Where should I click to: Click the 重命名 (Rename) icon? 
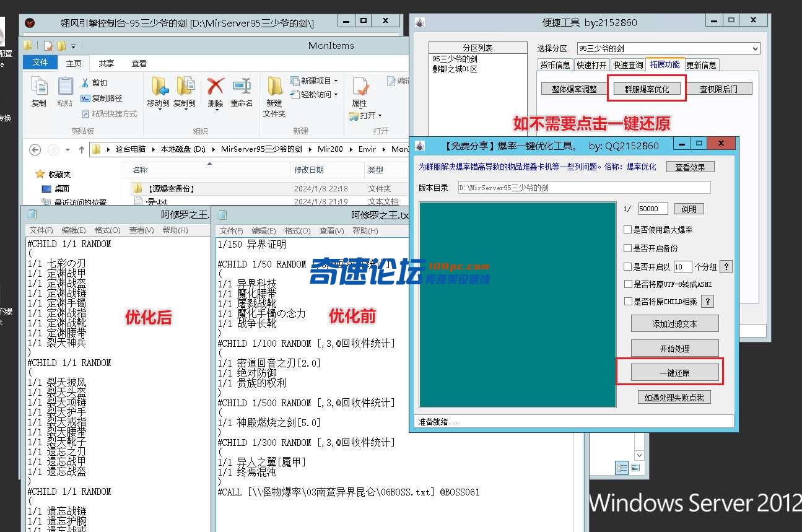[x=242, y=85]
